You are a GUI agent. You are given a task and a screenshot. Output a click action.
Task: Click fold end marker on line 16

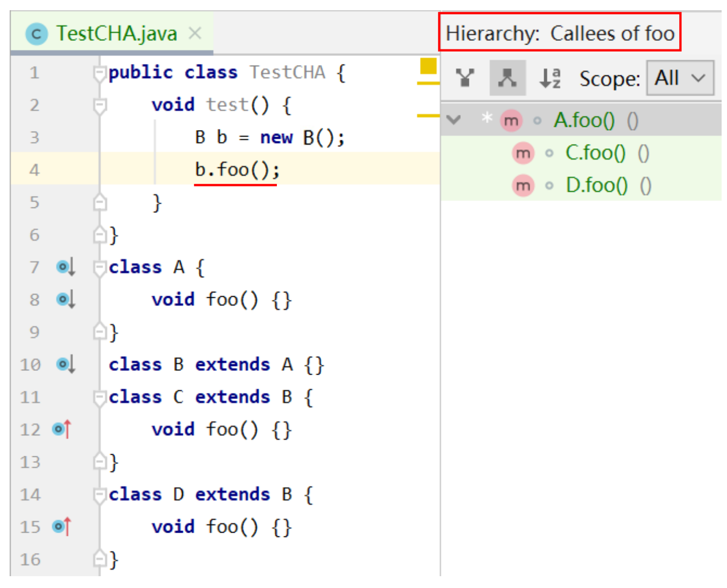tap(99, 559)
